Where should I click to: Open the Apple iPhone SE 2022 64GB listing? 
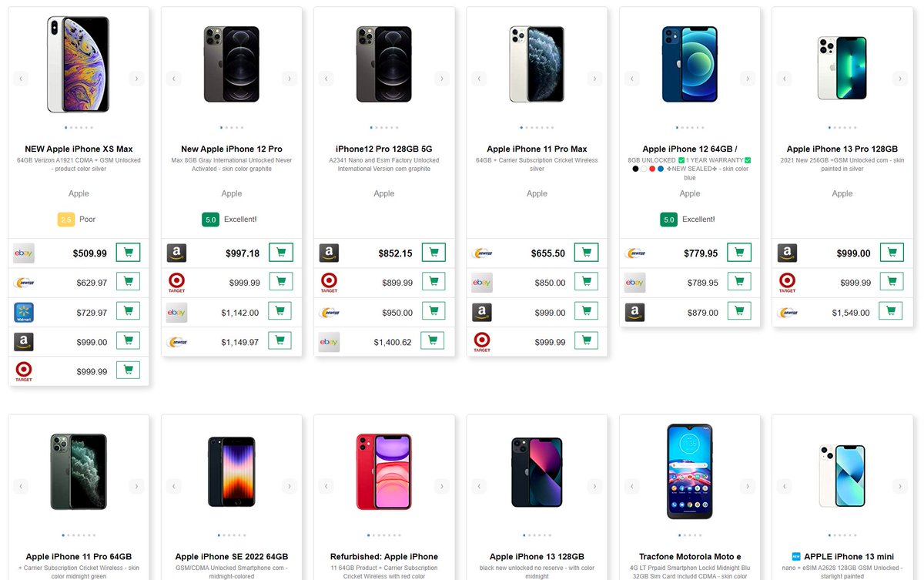232,556
